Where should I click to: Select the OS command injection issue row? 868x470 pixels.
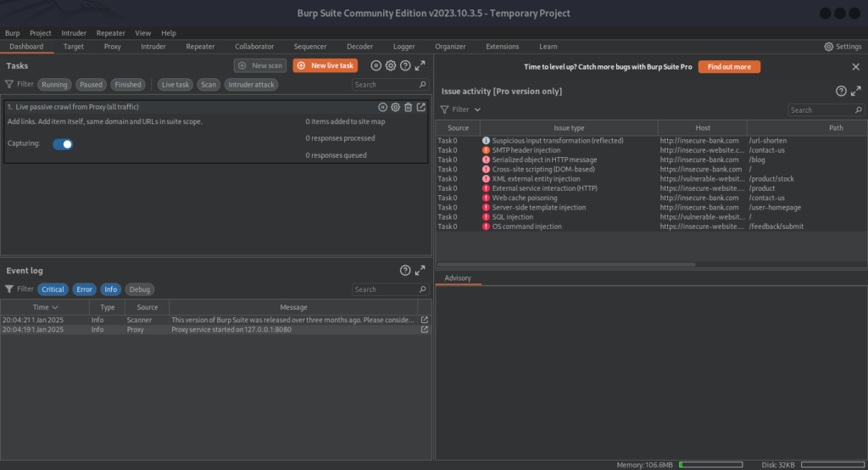coord(652,227)
